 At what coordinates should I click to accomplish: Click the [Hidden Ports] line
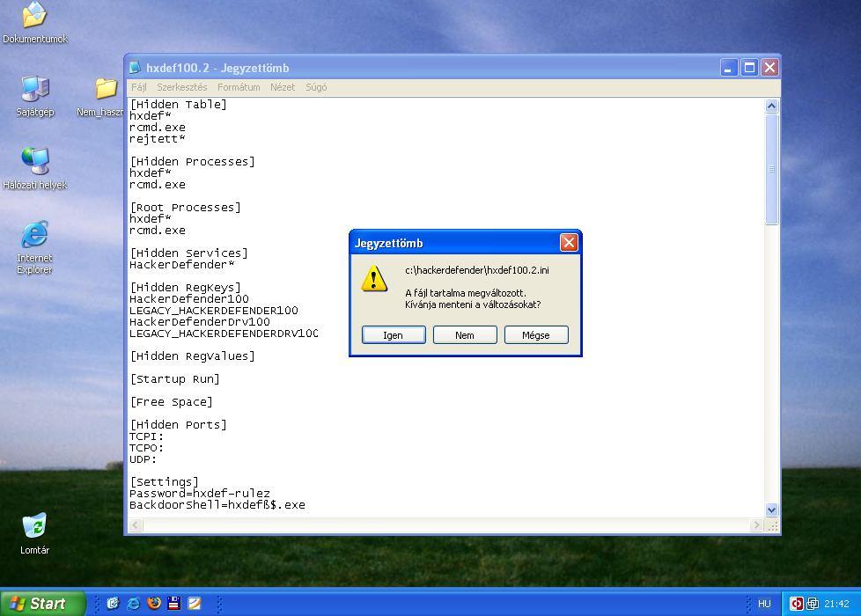click(x=178, y=425)
